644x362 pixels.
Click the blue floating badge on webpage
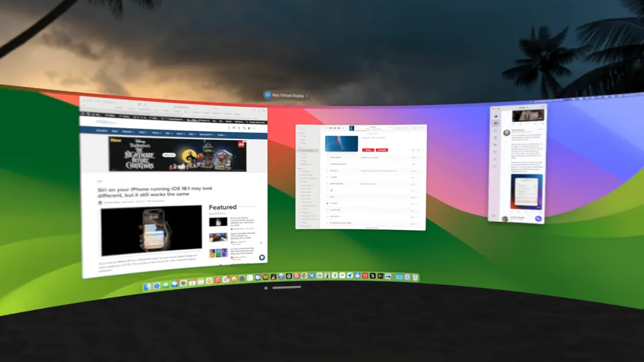coord(262,257)
